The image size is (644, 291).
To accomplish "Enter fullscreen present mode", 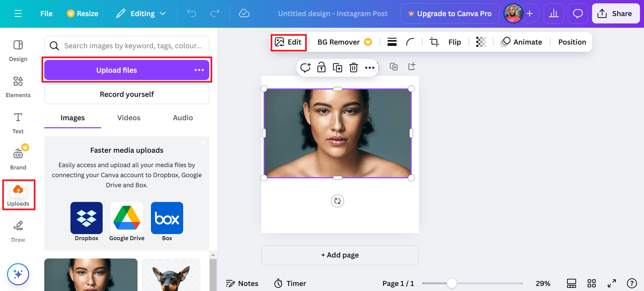I will (x=612, y=283).
